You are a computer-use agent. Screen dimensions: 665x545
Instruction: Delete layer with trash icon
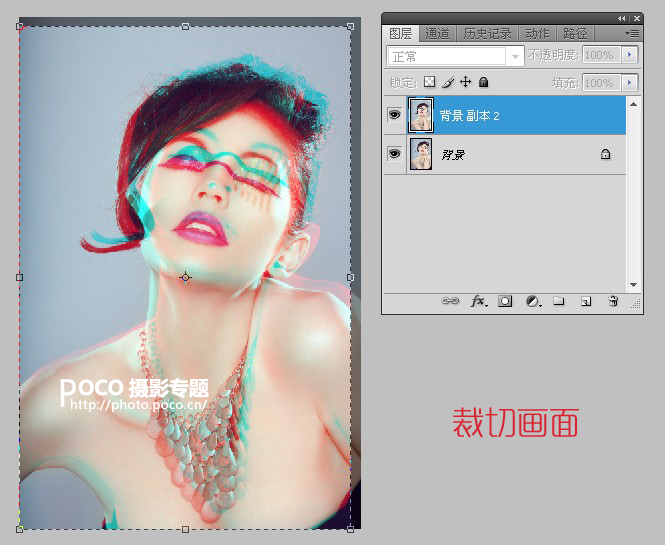coord(613,301)
